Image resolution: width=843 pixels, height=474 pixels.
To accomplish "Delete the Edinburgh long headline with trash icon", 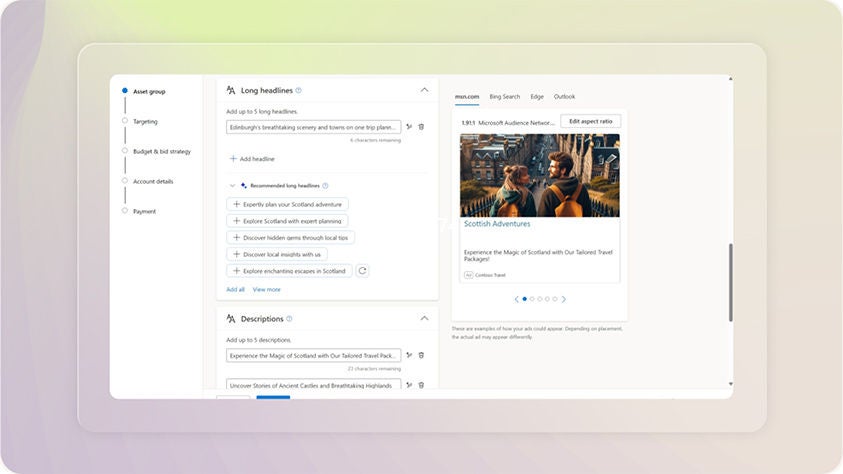I will point(421,127).
